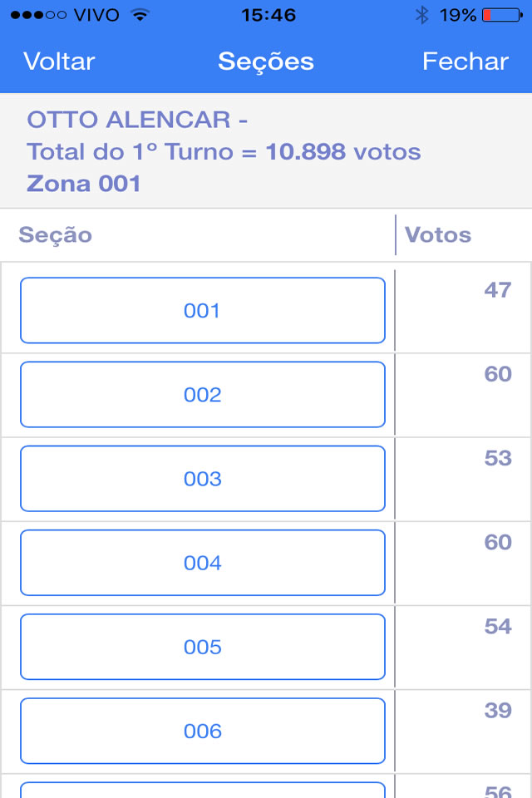Click the Wi-Fi status icon

click(140, 15)
